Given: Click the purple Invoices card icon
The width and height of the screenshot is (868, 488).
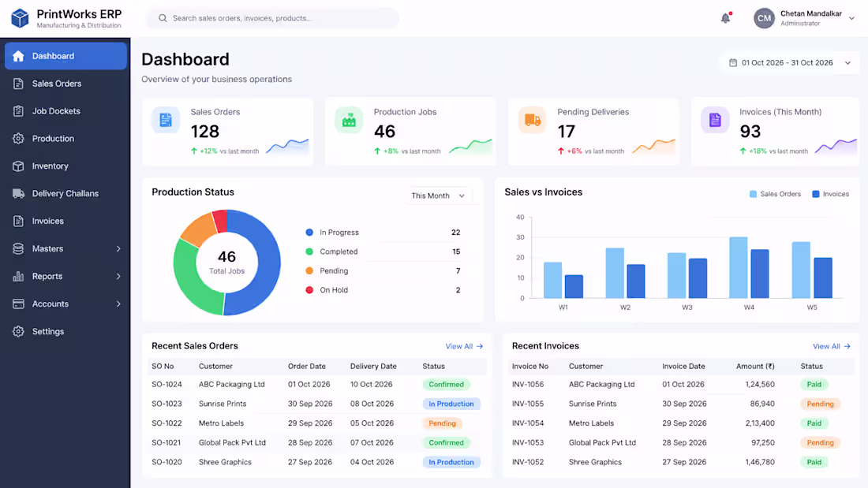Looking at the screenshot, I should pos(715,120).
